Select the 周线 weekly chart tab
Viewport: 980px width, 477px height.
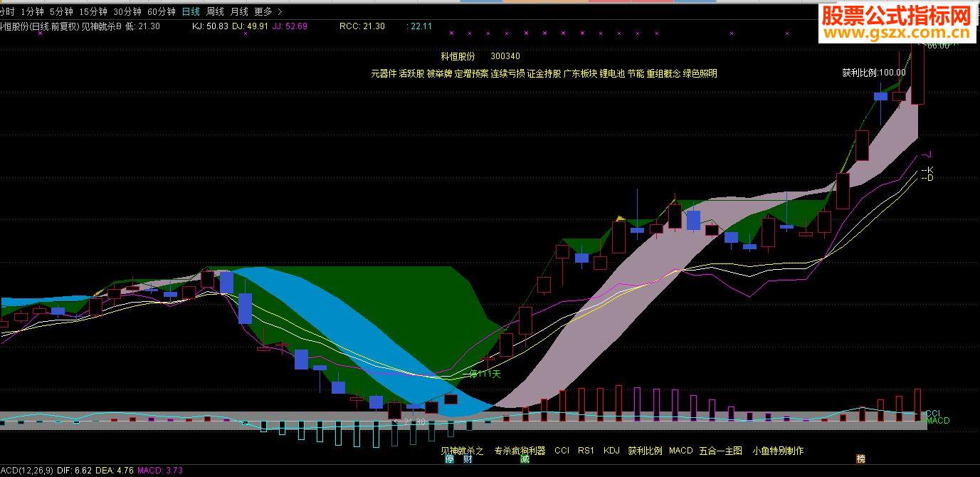(x=215, y=11)
